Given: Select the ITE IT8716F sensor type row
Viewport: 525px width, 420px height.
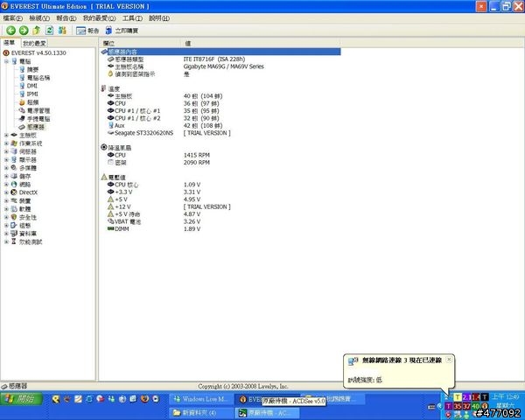Looking at the screenshot, I should (220, 59).
